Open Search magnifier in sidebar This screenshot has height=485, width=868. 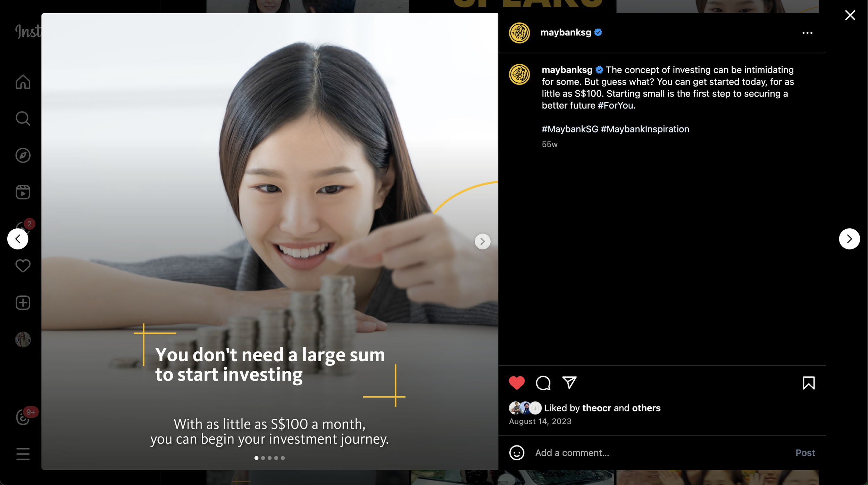(23, 118)
